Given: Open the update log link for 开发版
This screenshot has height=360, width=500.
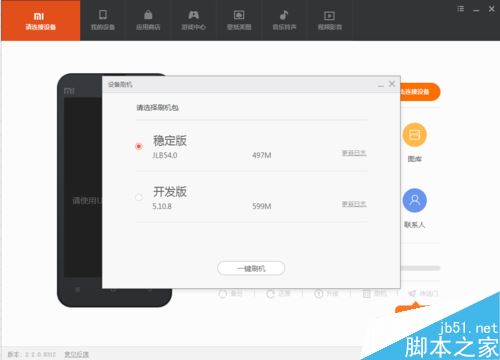Looking at the screenshot, I should tap(354, 204).
